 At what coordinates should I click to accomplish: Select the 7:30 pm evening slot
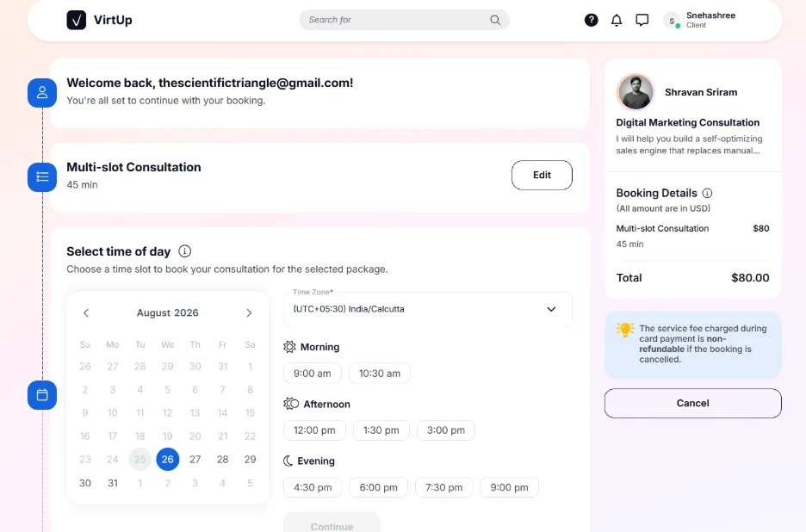[444, 487]
